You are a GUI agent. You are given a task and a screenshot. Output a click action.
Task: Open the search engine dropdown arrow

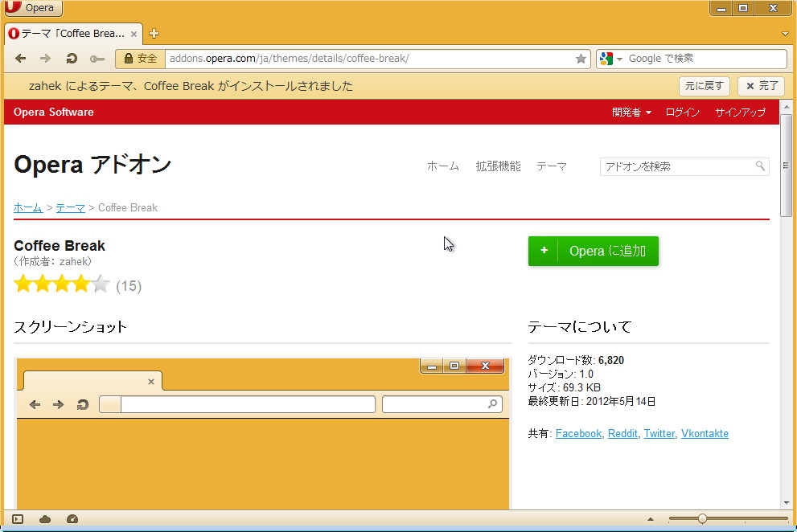point(619,59)
